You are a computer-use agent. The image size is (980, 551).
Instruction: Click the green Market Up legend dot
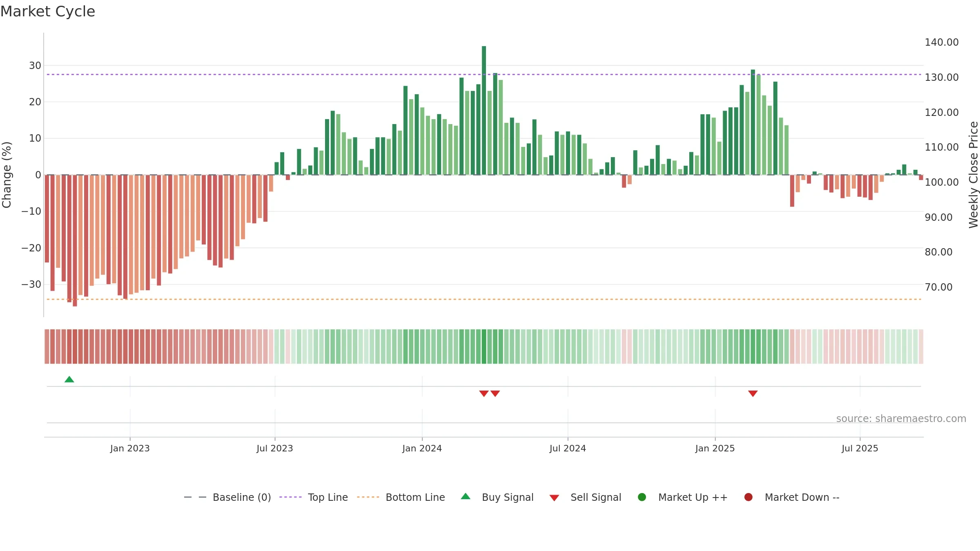642,497
